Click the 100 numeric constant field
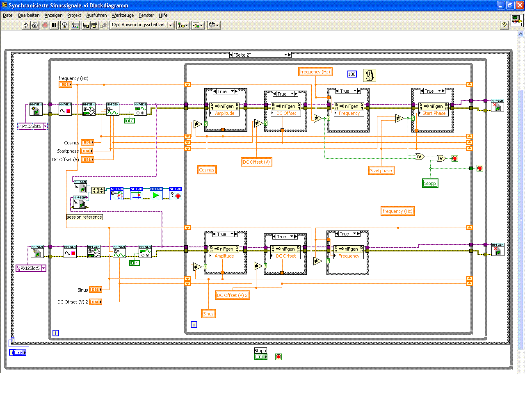This screenshot has height=420, width=525. 352,74
